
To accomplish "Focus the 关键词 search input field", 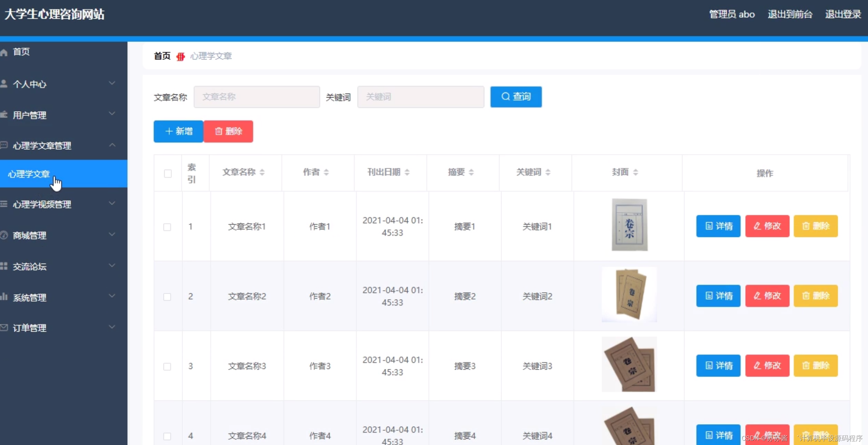I will click(x=421, y=97).
